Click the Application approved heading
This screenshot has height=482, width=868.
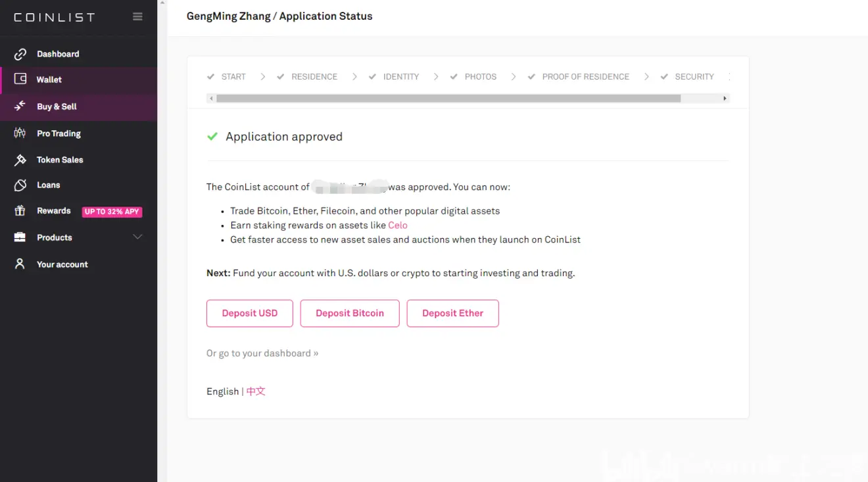[x=284, y=137]
